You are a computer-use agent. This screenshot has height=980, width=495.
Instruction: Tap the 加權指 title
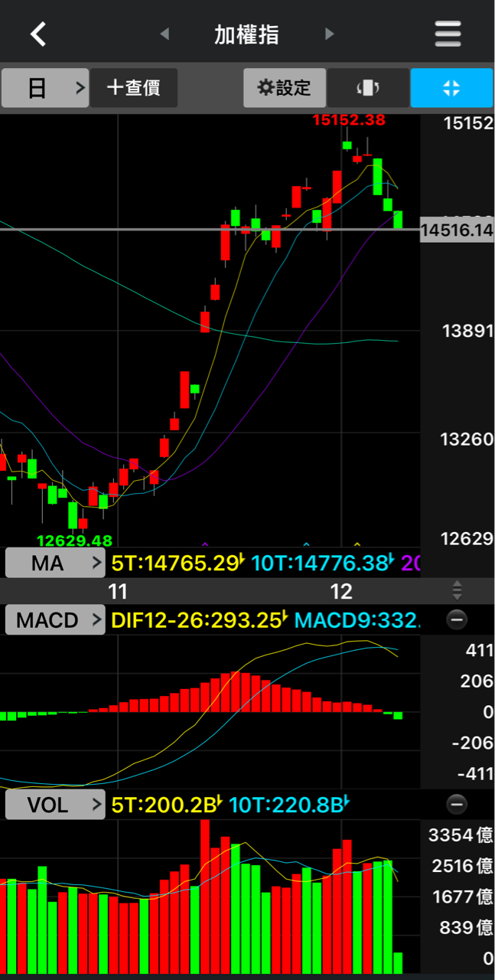coord(246,34)
